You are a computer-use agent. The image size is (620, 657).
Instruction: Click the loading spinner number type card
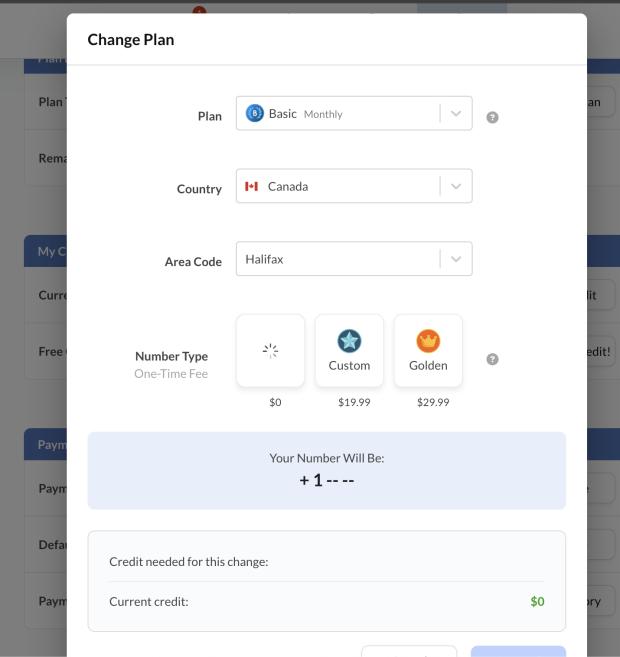[271, 351]
